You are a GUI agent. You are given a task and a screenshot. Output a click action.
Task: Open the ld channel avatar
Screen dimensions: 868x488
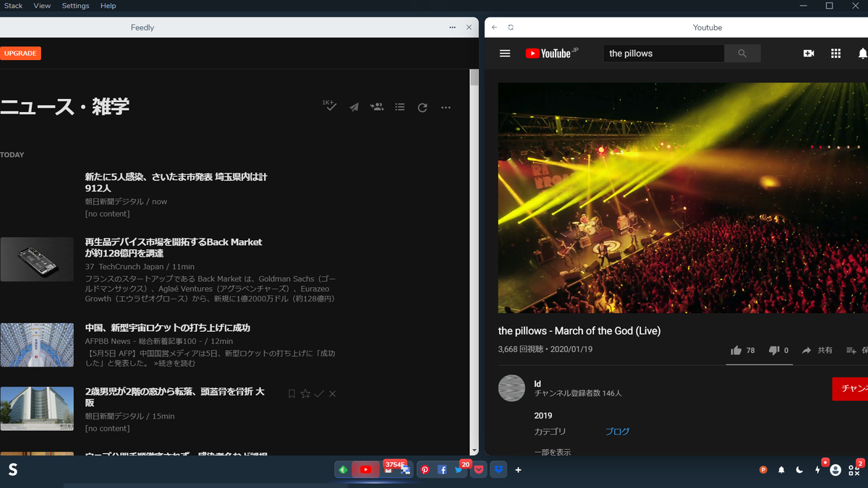tap(511, 388)
